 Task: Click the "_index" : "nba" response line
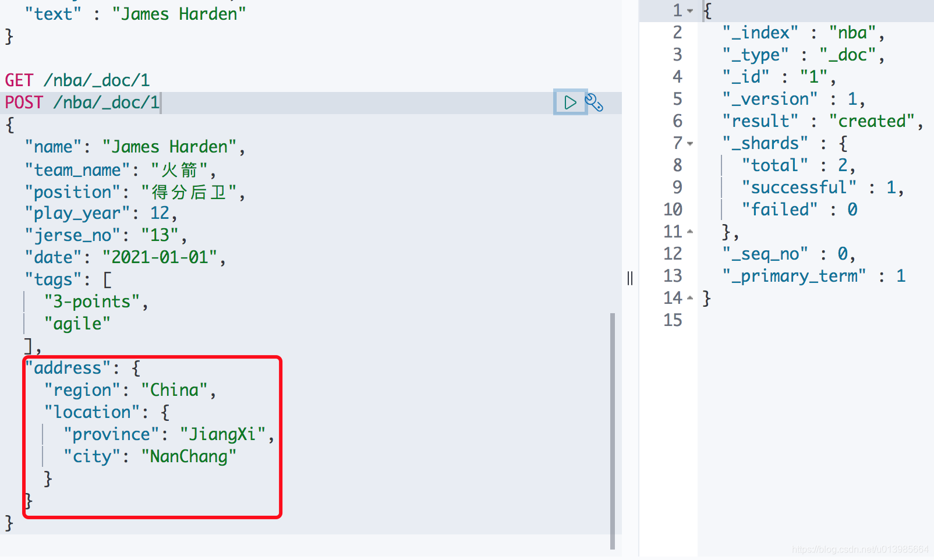point(804,33)
